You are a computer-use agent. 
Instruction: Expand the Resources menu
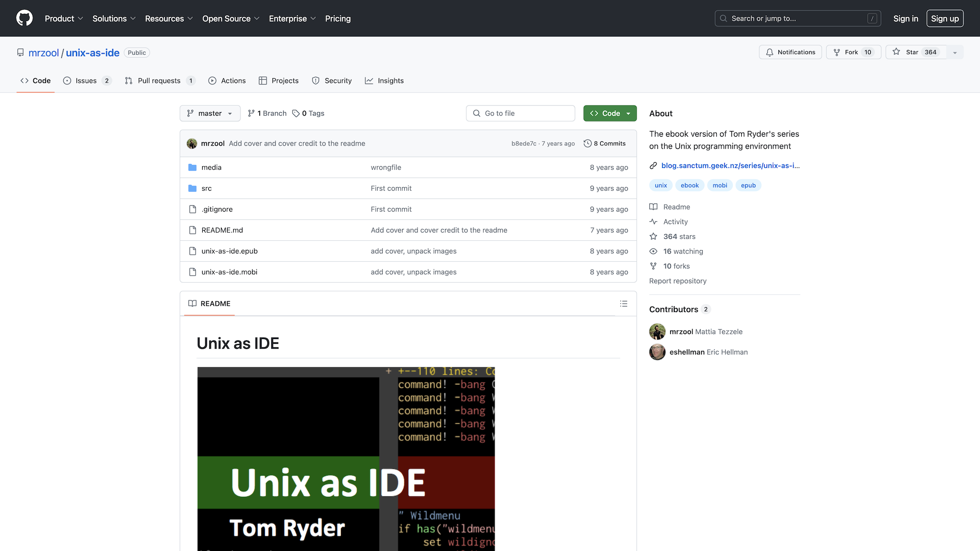point(169,18)
